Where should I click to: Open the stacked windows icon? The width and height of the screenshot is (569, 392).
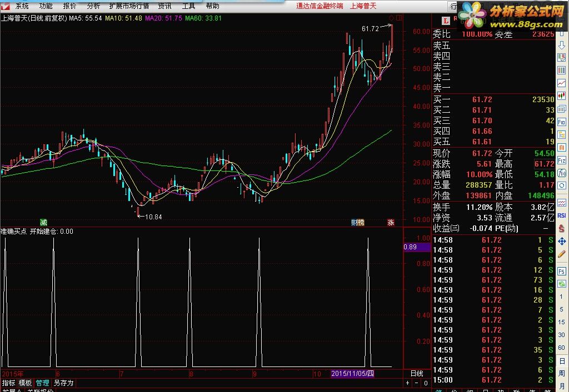click(561, 109)
